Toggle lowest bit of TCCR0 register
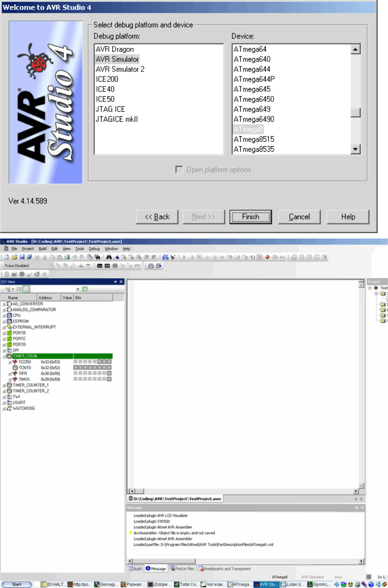 tap(109, 362)
